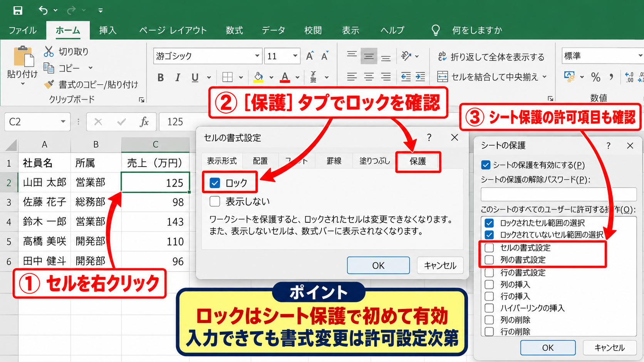
Task: Click the red font color button
Action: pos(285,77)
